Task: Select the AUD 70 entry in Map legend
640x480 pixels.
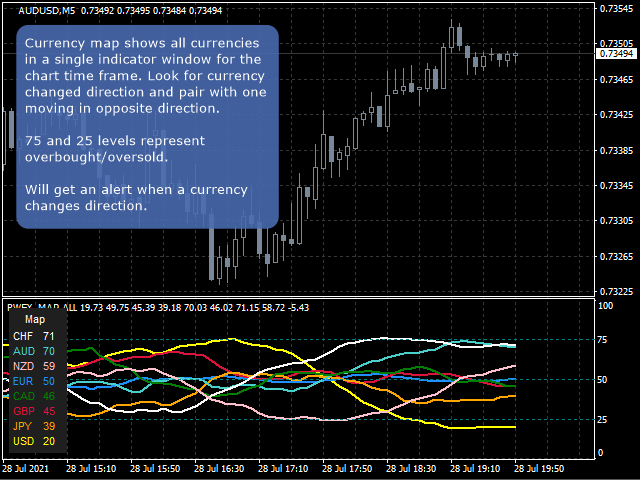Action: coord(34,352)
